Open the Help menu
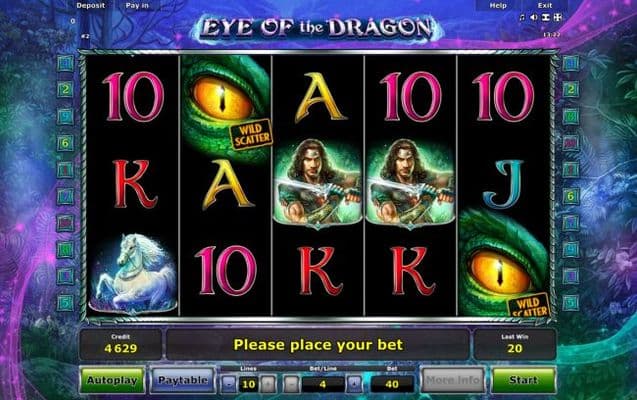Image resolution: width=637 pixels, height=400 pixels. pyautogui.click(x=498, y=6)
